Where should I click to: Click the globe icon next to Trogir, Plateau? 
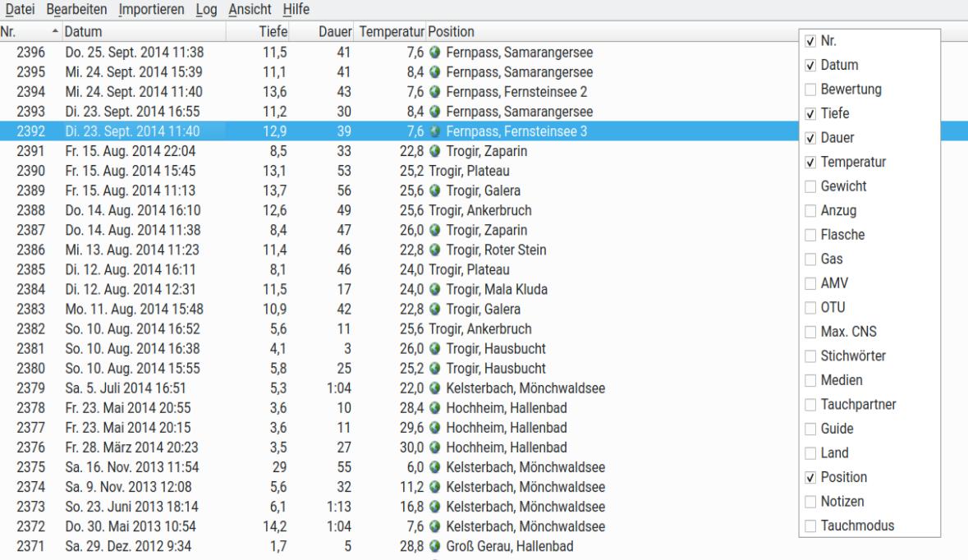pyautogui.click(x=433, y=171)
